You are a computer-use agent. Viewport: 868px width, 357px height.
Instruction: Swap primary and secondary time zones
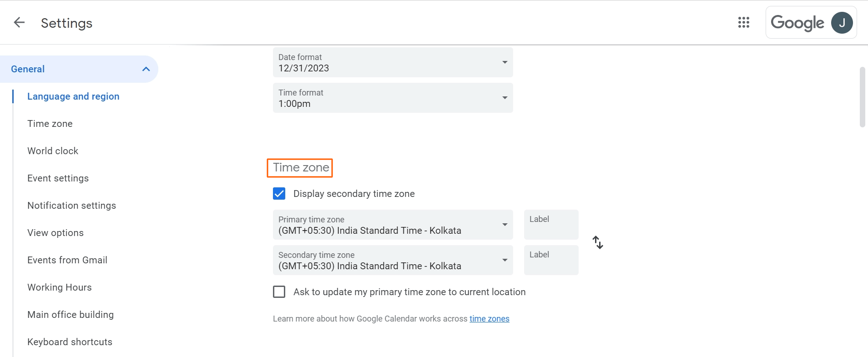coord(598,242)
